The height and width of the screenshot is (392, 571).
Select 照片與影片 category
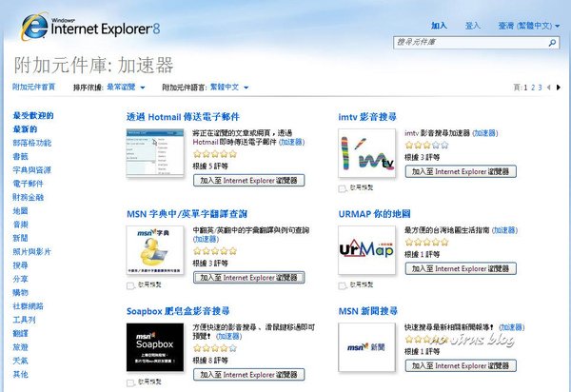coord(32,252)
